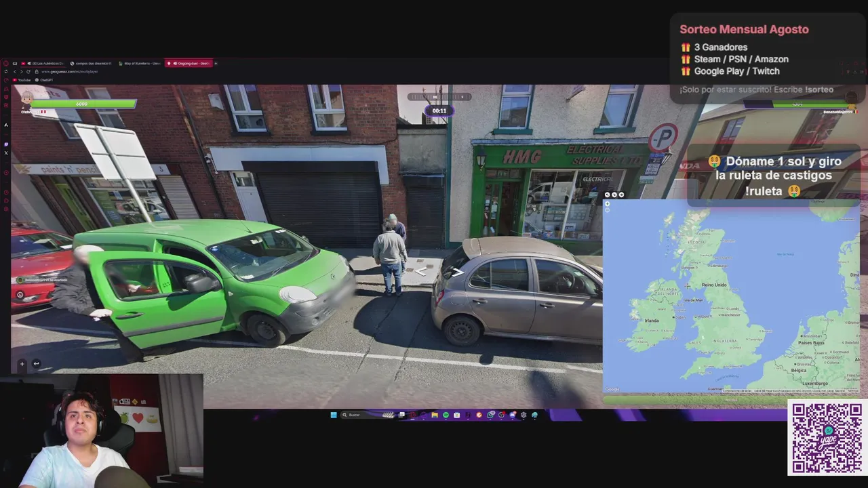Click the first map size control icon
This screenshot has height=488, width=868.
[608, 195]
